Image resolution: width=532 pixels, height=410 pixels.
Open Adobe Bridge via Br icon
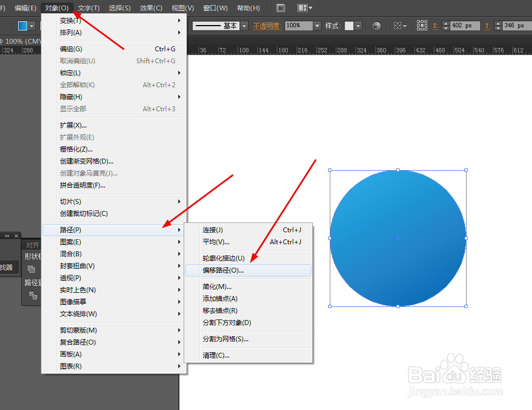pos(281,8)
